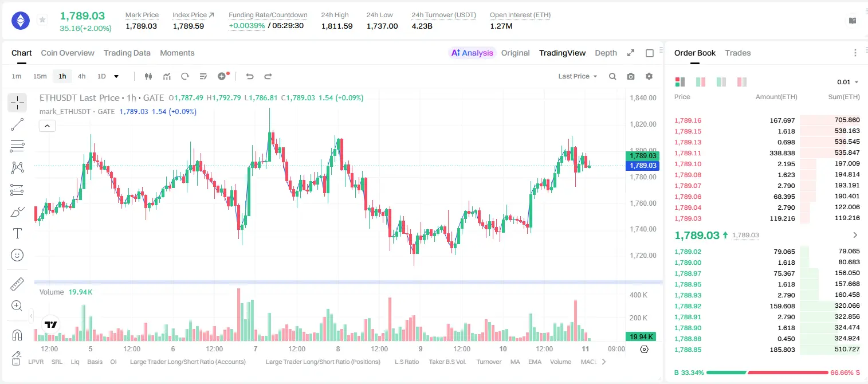868x384 pixels.
Task: Open the indicators icon in chart toolbar
Action: tap(167, 76)
